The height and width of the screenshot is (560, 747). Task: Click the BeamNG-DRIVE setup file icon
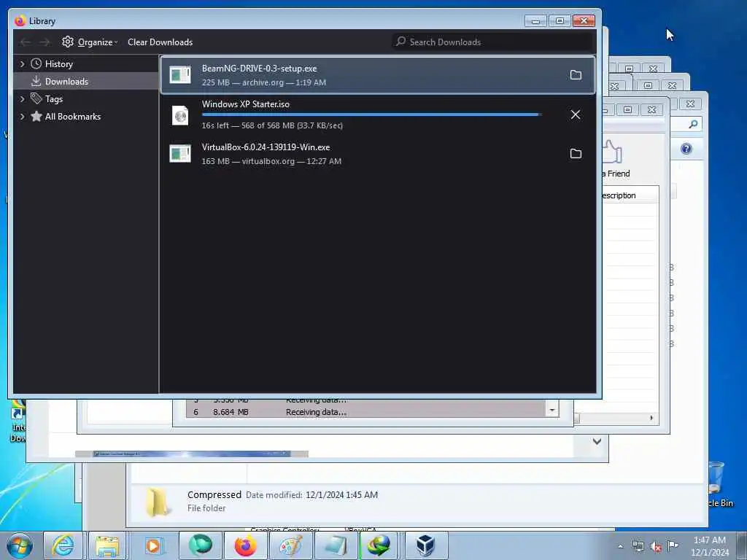click(180, 75)
